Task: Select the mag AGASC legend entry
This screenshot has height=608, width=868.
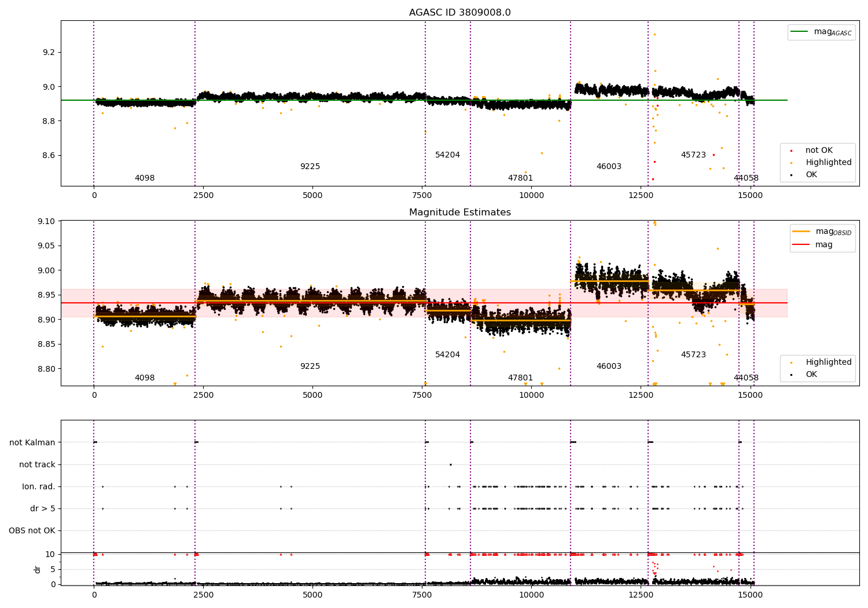Action: point(821,32)
